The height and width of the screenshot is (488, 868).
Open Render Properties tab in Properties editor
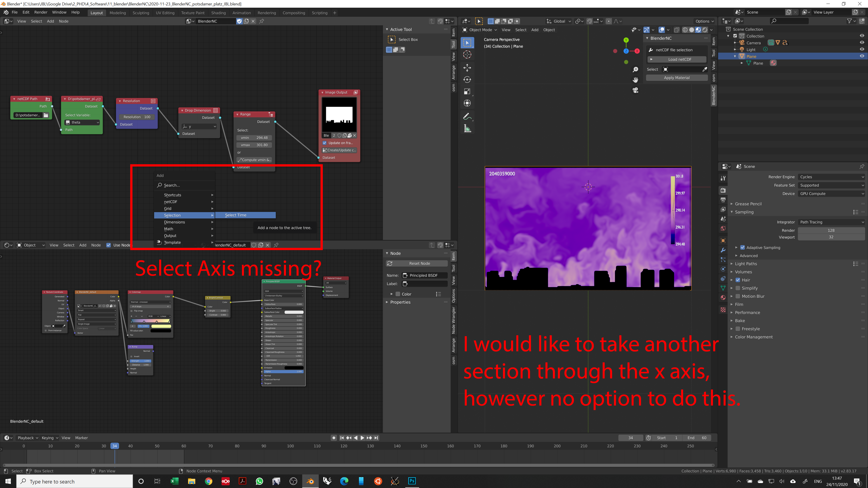click(x=723, y=190)
